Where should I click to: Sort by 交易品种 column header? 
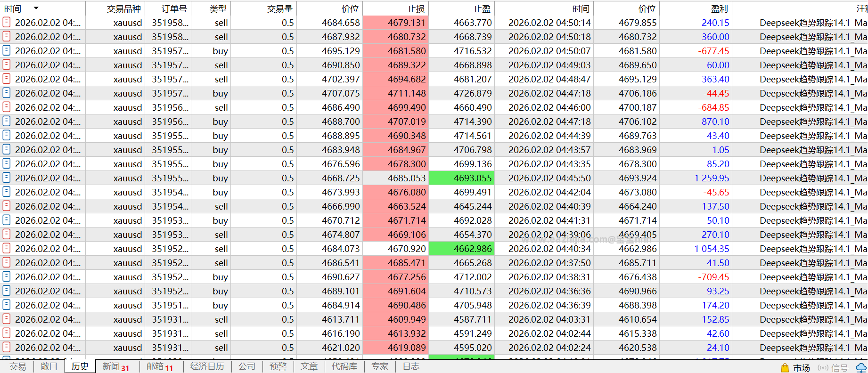click(x=124, y=8)
